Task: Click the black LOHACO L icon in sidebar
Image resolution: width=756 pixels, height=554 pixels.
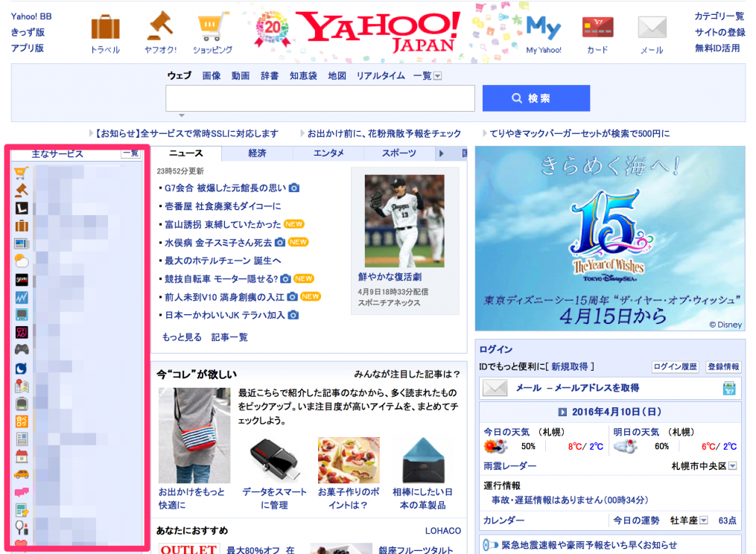Action: tap(21, 208)
